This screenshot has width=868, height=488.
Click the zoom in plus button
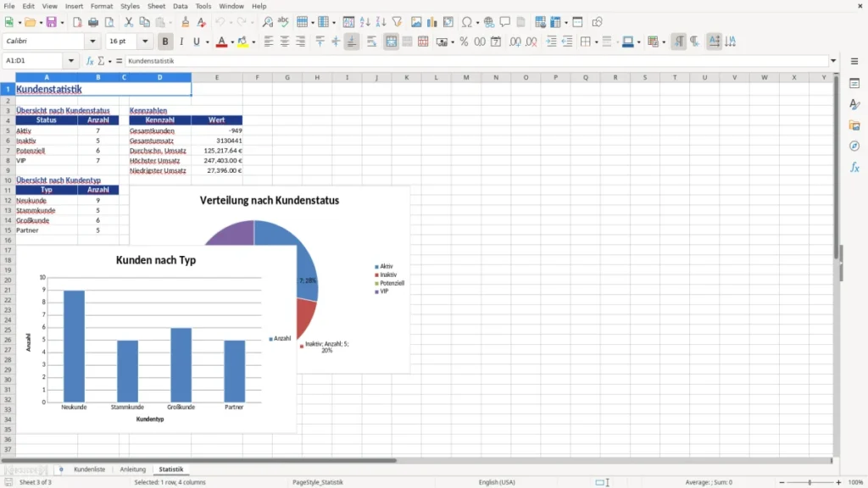pos(838,482)
